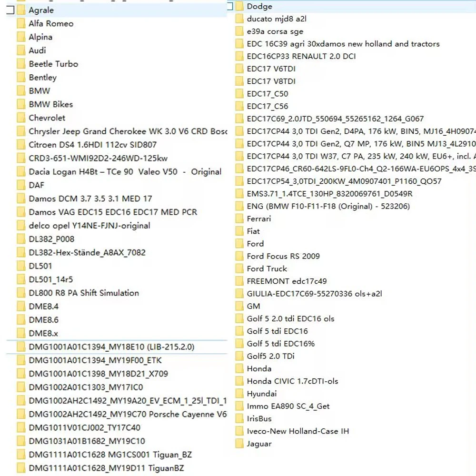The height and width of the screenshot is (476, 476).
Task: Select EDC16CP33 RENAULT 2.0 DCI folder
Action: click(301, 57)
